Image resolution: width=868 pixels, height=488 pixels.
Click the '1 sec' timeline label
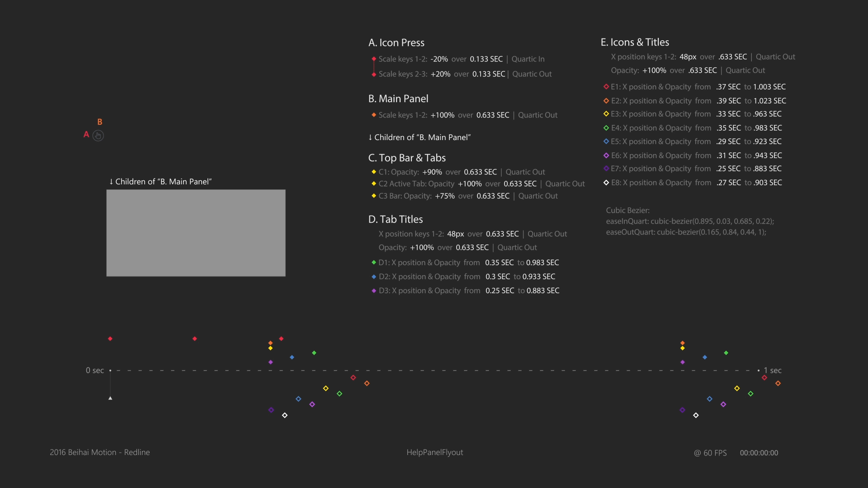[773, 371]
